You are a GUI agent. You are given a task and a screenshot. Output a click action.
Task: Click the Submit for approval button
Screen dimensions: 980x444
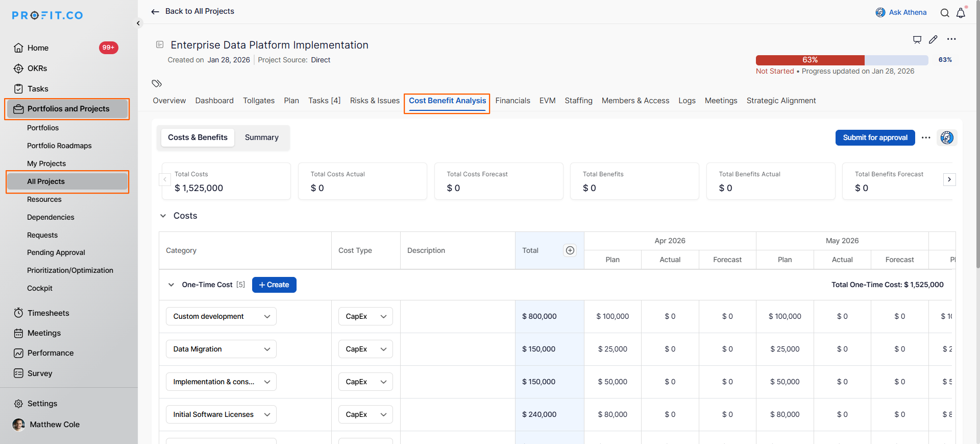(x=875, y=137)
